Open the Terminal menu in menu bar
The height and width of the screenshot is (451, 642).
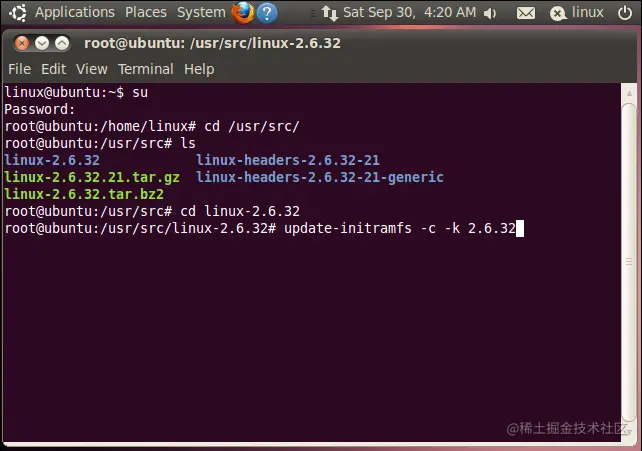click(146, 69)
